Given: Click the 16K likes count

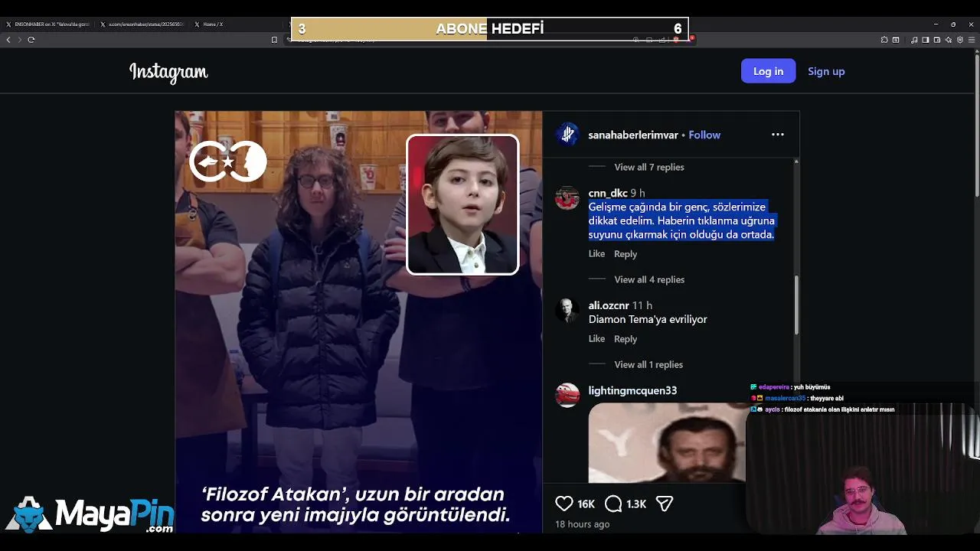Looking at the screenshot, I should [x=586, y=504].
